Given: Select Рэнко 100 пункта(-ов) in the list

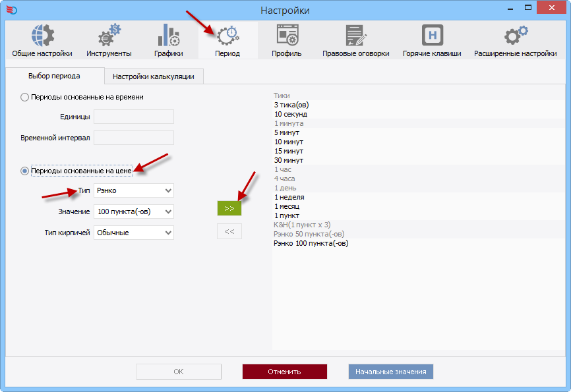Looking at the screenshot, I should (311, 243).
